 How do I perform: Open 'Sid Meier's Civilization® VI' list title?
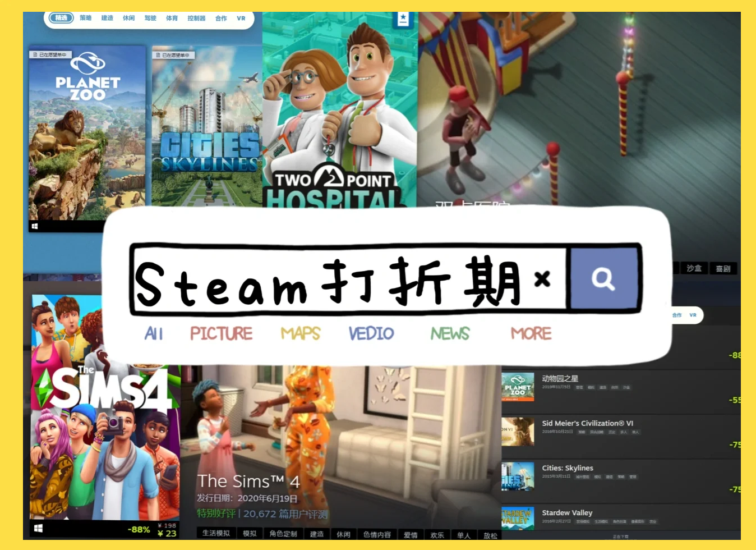(588, 423)
